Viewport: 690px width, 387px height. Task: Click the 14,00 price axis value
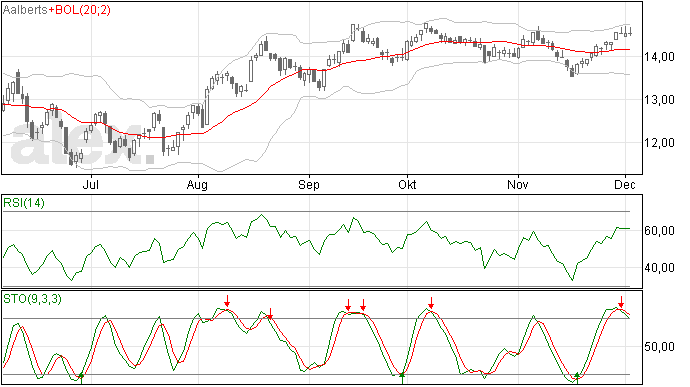coord(659,57)
